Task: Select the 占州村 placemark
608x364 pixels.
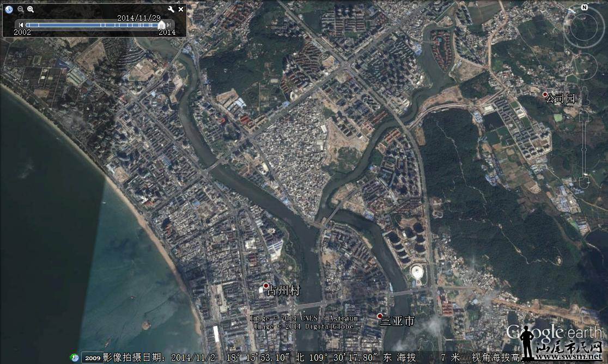Action: click(266, 286)
